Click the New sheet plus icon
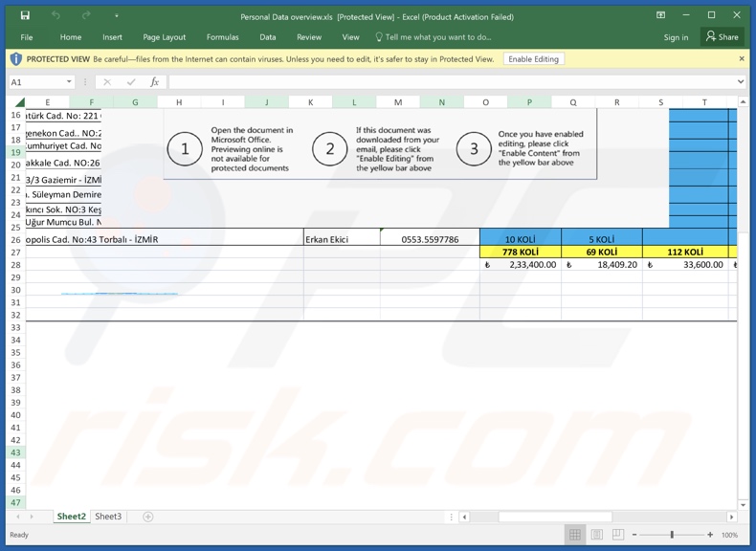This screenshot has width=756, height=551. [x=148, y=517]
